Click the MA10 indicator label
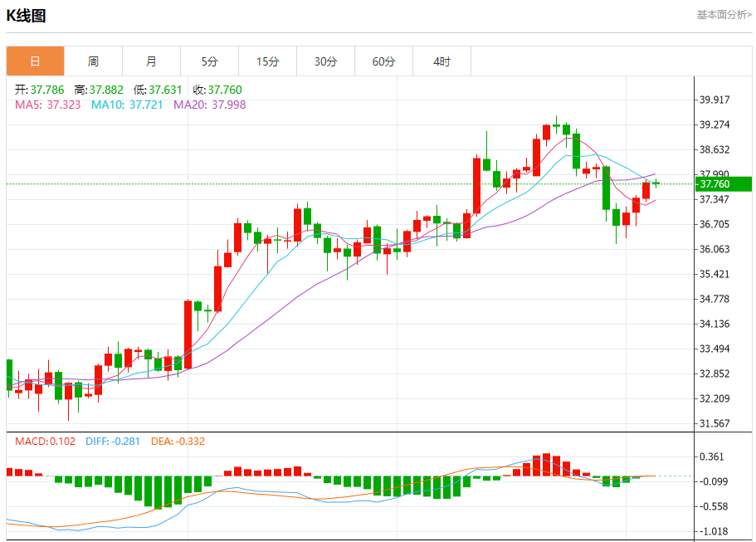 click(127, 105)
